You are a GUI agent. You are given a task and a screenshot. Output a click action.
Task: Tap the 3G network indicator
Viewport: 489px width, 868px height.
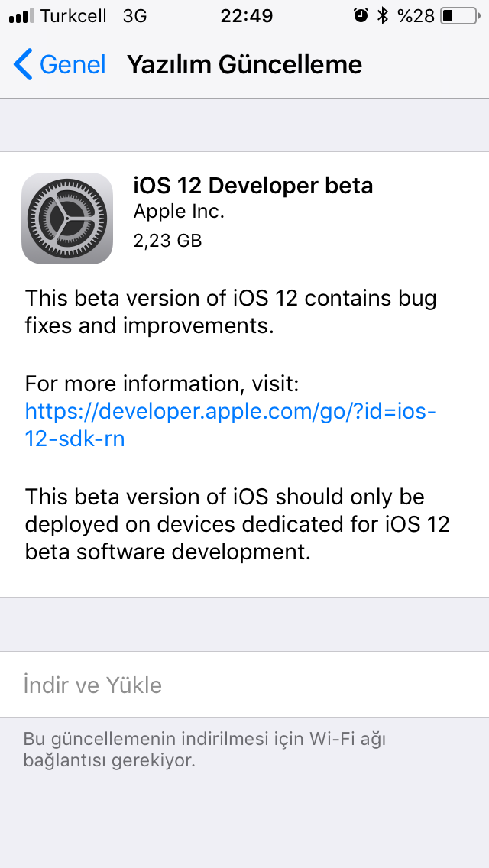[134, 16]
